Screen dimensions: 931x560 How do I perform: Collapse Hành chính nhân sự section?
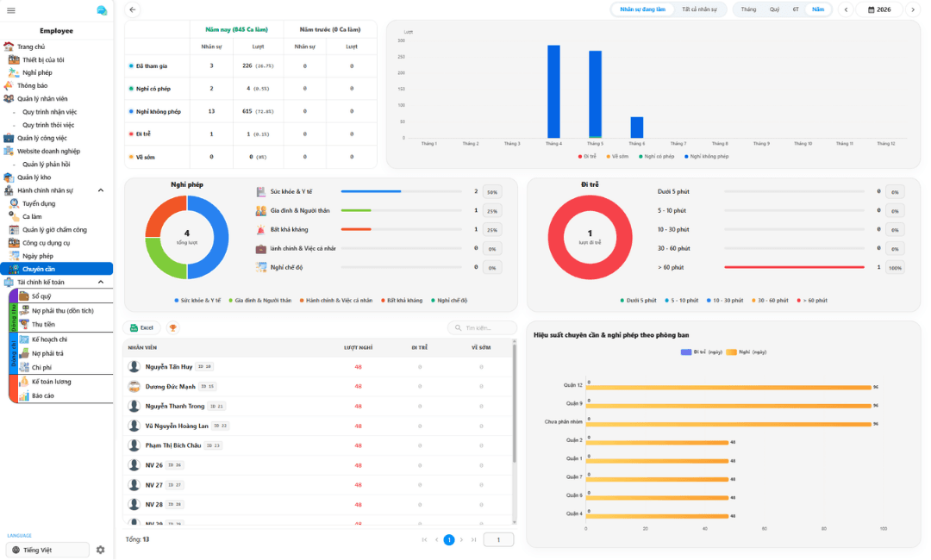click(100, 190)
